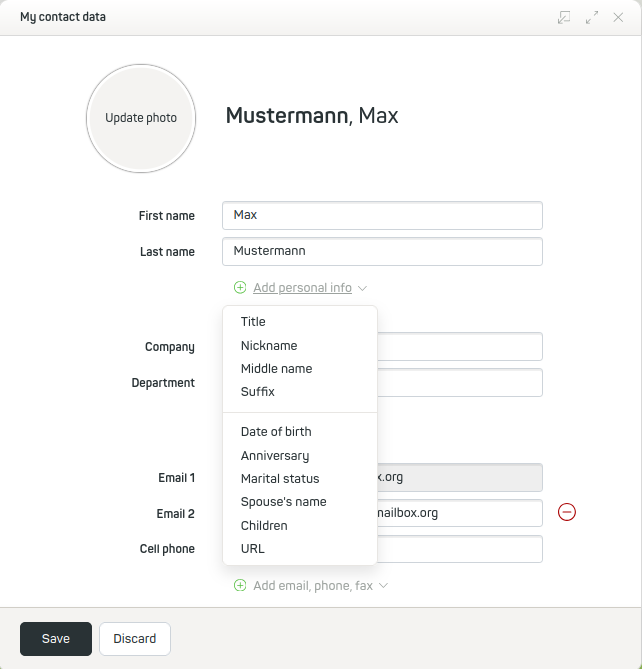Click the pop-out window icon in title bar
The image size is (642, 669).
coord(565,17)
